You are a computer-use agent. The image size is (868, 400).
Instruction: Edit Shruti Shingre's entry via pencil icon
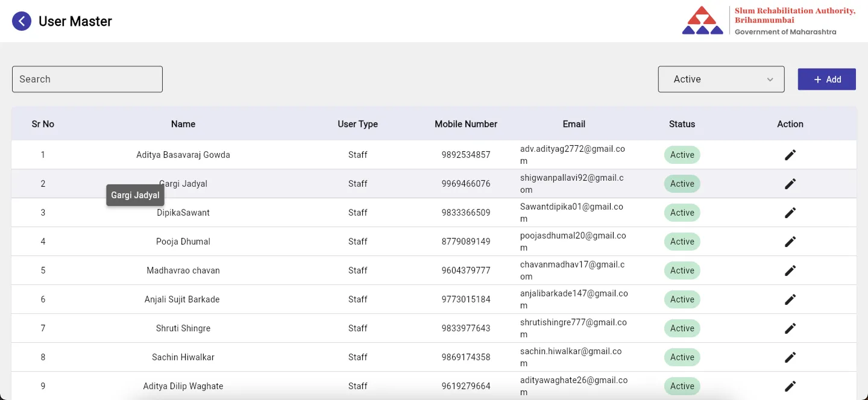point(790,328)
